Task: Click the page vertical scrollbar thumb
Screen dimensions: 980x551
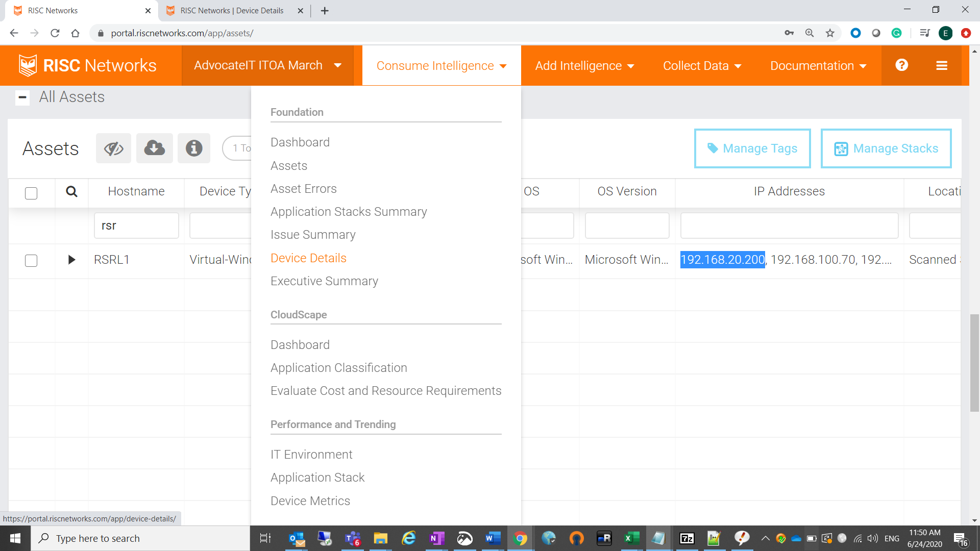Action: pyautogui.click(x=974, y=363)
